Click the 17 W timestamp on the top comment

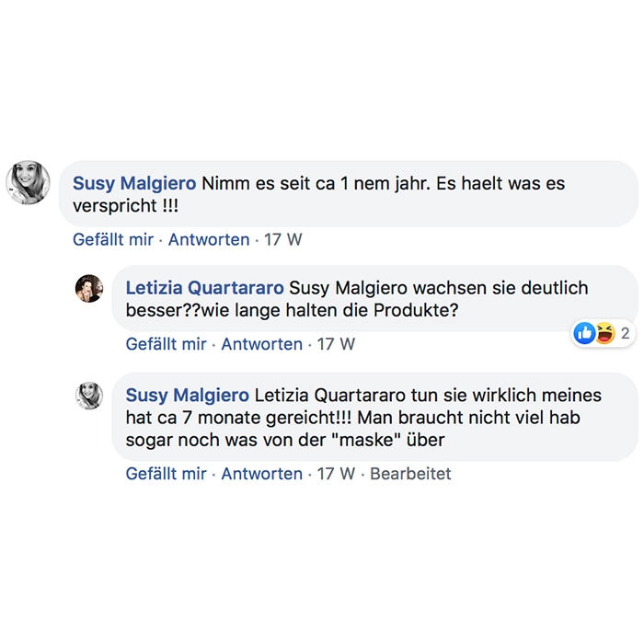click(x=282, y=240)
